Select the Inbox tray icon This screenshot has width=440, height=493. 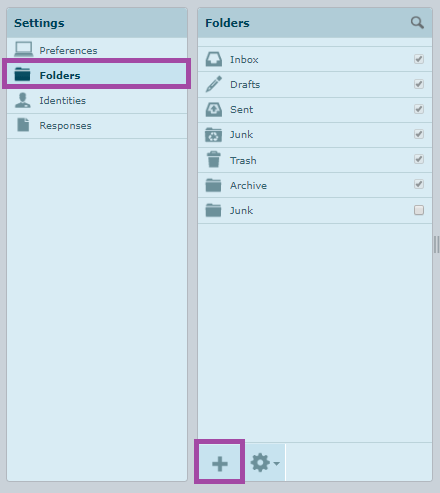214,59
